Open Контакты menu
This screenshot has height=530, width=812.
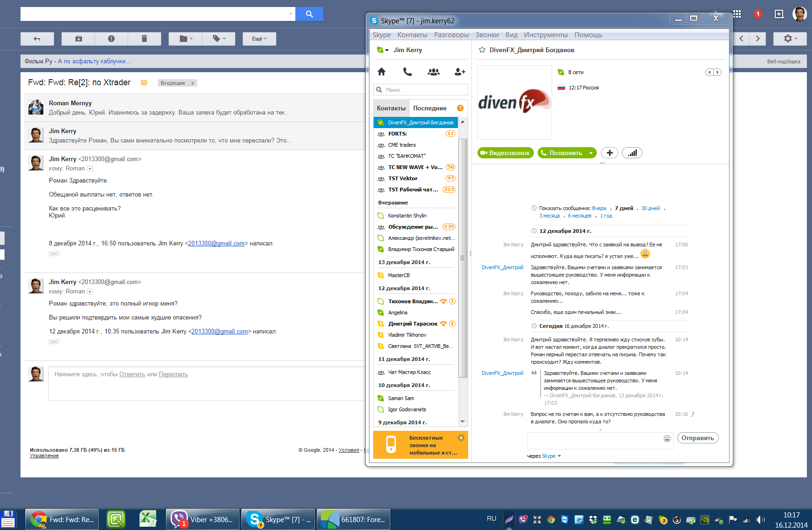click(x=412, y=35)
